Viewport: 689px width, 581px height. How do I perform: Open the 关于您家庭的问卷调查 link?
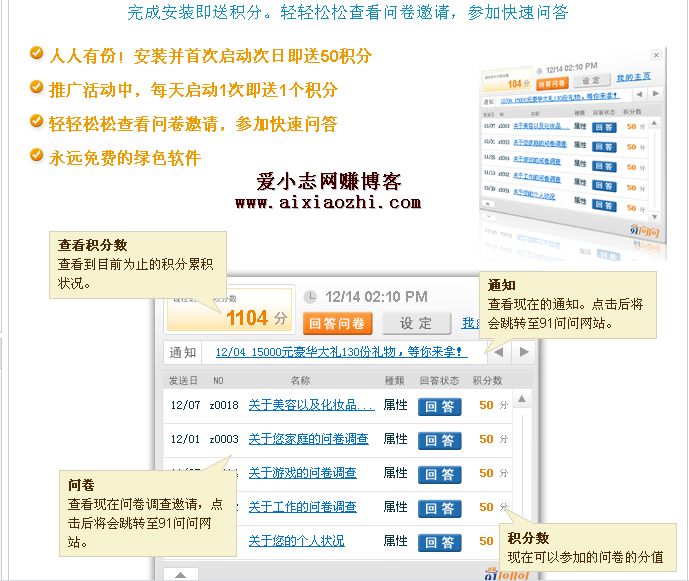point(308,439)
